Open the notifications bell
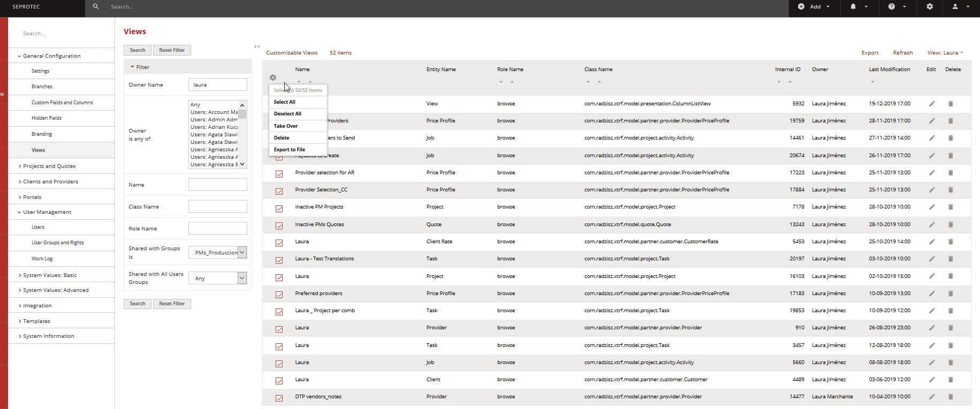This screenshot has width=980, height=409. point(853,6)
